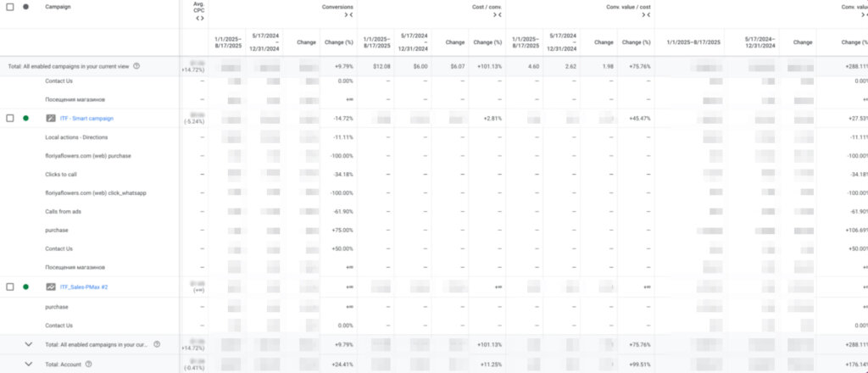Click 1/1/2025–8/17/2025 subheader under Conversions
Screen dimensions: 868x373
point(228,42)
